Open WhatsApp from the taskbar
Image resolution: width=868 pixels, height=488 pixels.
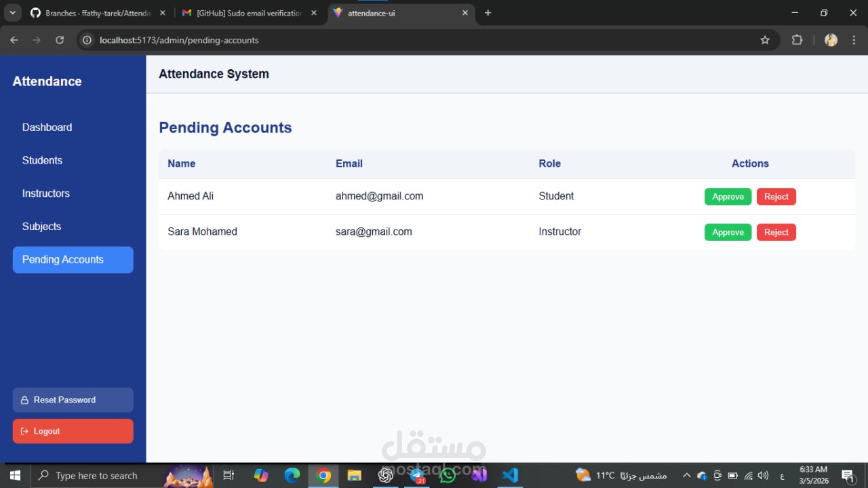click(x=448, y=476)
